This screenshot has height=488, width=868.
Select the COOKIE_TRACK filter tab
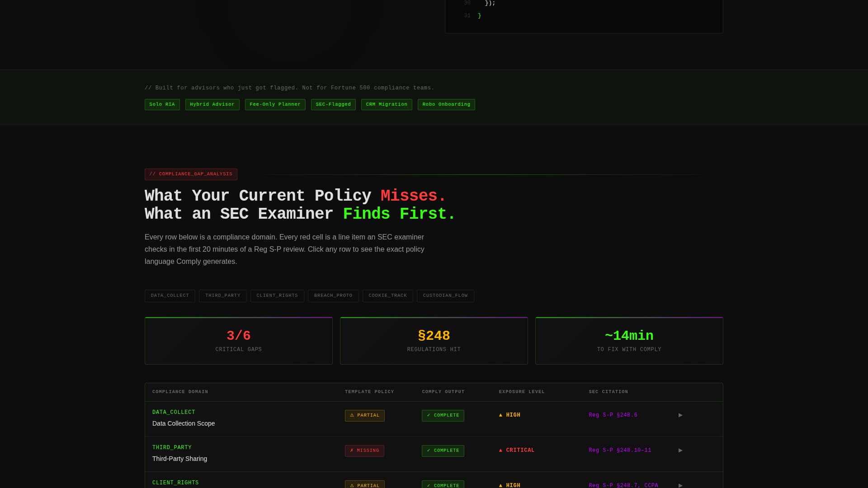(388, 296)
